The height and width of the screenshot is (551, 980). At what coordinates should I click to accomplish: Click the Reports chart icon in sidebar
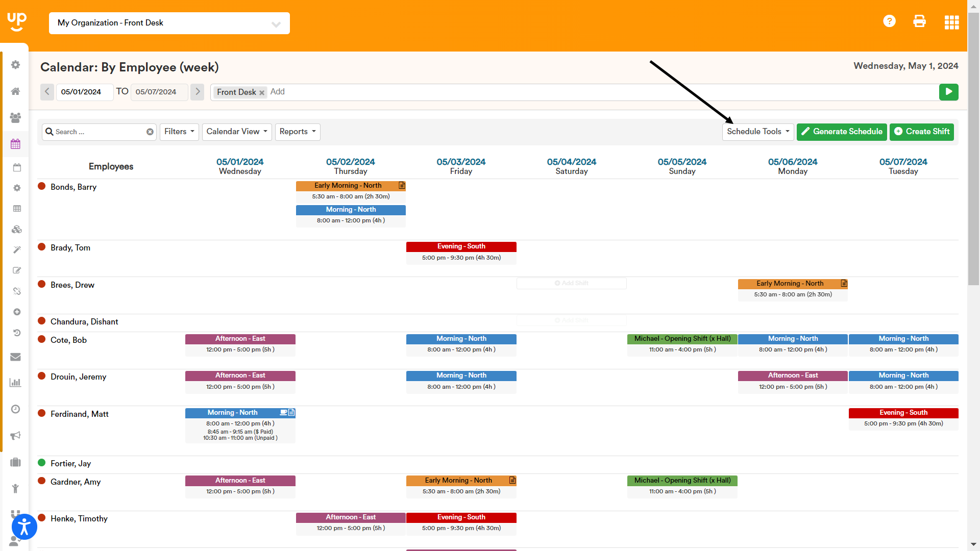pos(15,382)
